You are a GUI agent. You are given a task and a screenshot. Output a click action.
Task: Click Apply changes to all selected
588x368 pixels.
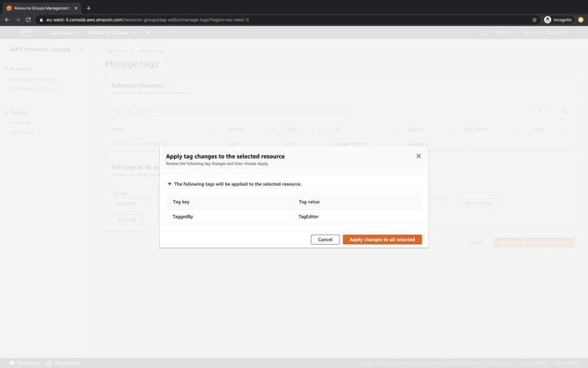(382, 239)
